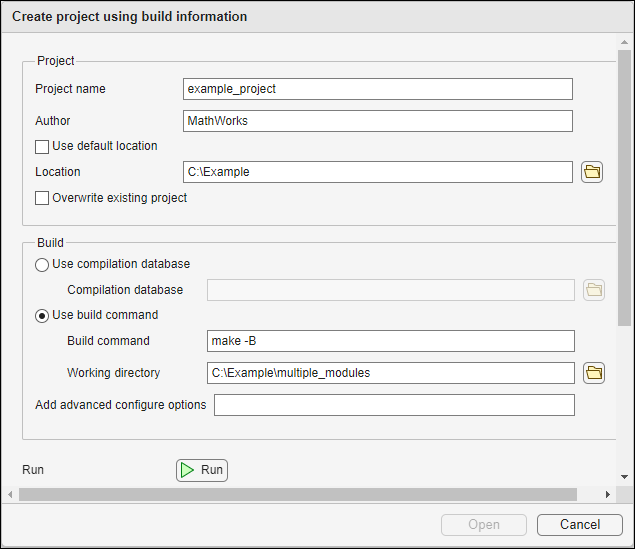Check Overwrite existing project option
The width and height of the screenshot is (635, 549).
coord(42,199)
